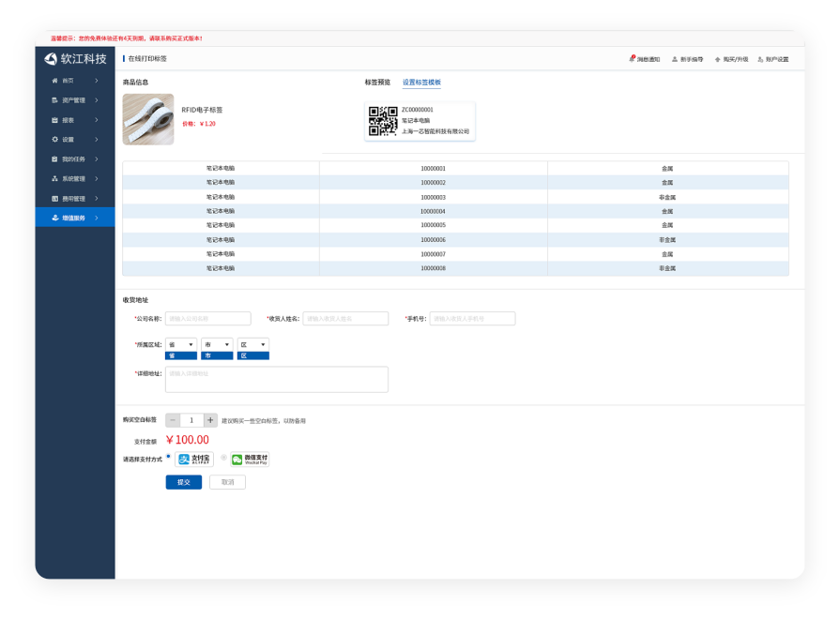This screenshot has height=619, width=840.
Task: Click table cell 10000001
Action: [x=433, y=168]
